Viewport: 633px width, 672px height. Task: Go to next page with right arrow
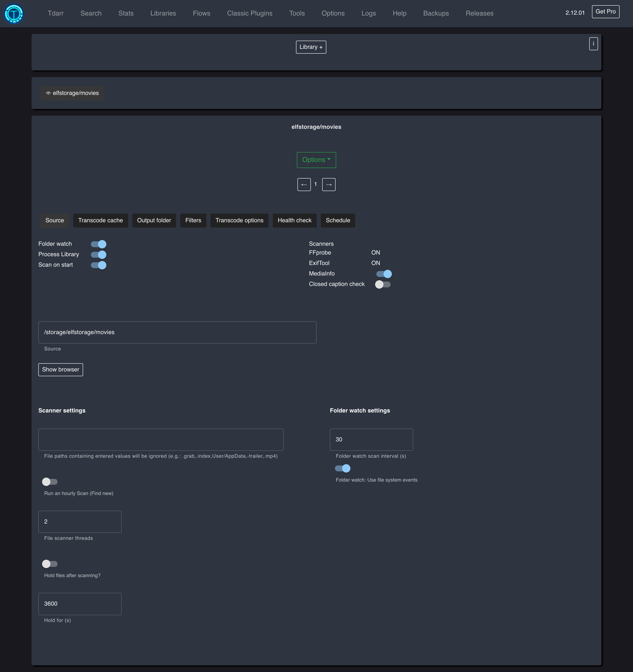[x=329, y=185]
